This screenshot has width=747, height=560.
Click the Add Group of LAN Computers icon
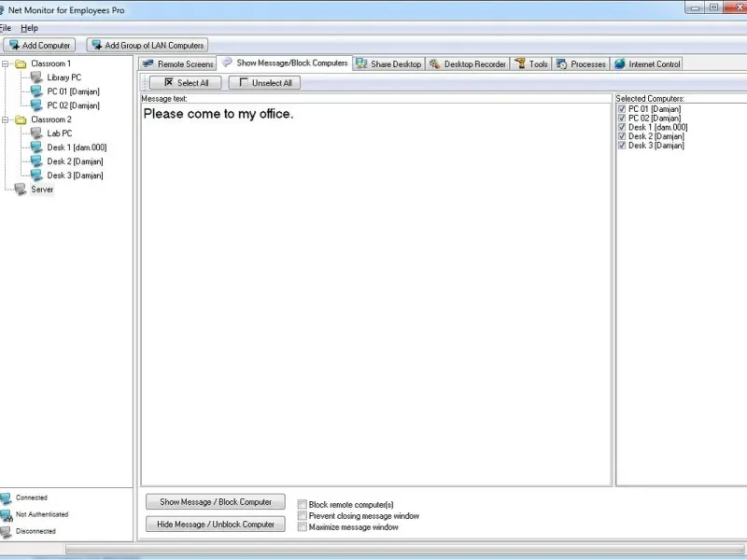[x=97, y=45]
